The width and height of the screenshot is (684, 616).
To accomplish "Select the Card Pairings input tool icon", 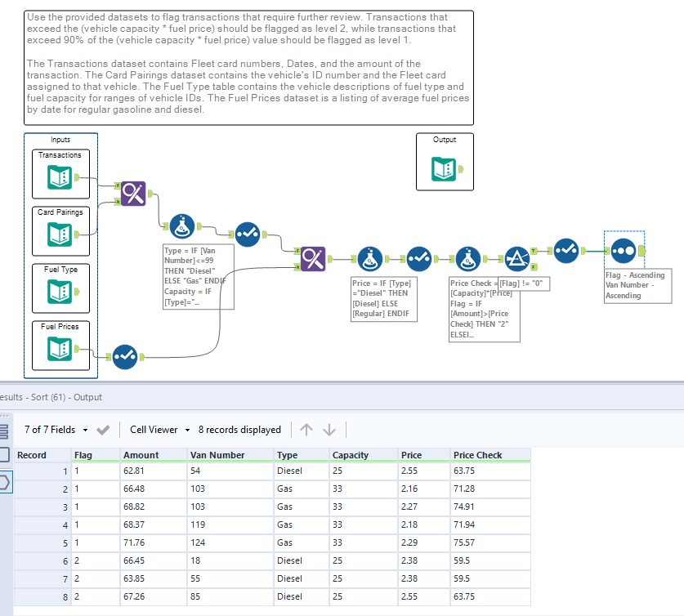I will pos(60,235).
